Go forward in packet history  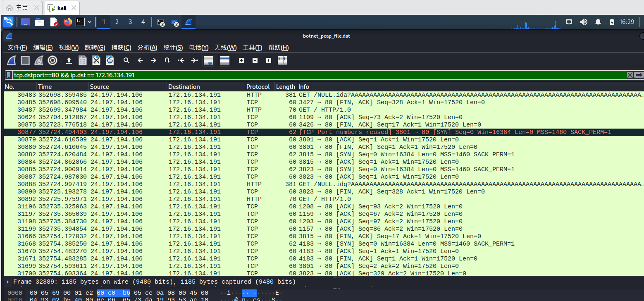click(x=154, y=60)
